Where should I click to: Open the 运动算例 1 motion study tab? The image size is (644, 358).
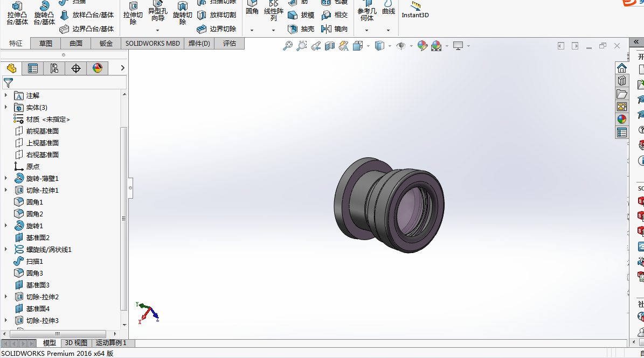click(112, 343)
